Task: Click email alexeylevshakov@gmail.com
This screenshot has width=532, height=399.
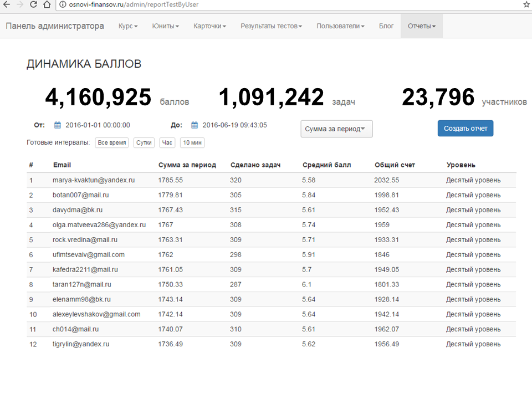Action: pyautogui.click(x=96, y=315)
